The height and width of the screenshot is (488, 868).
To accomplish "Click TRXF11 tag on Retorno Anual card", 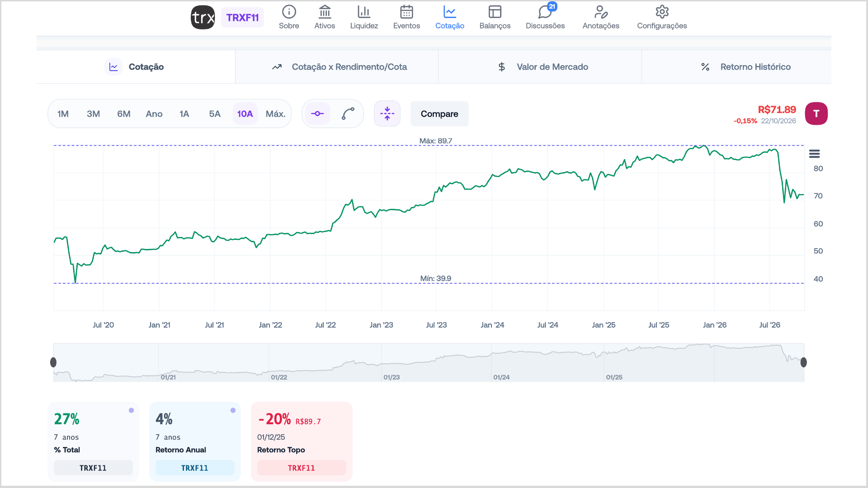I will tap(195, 468).
